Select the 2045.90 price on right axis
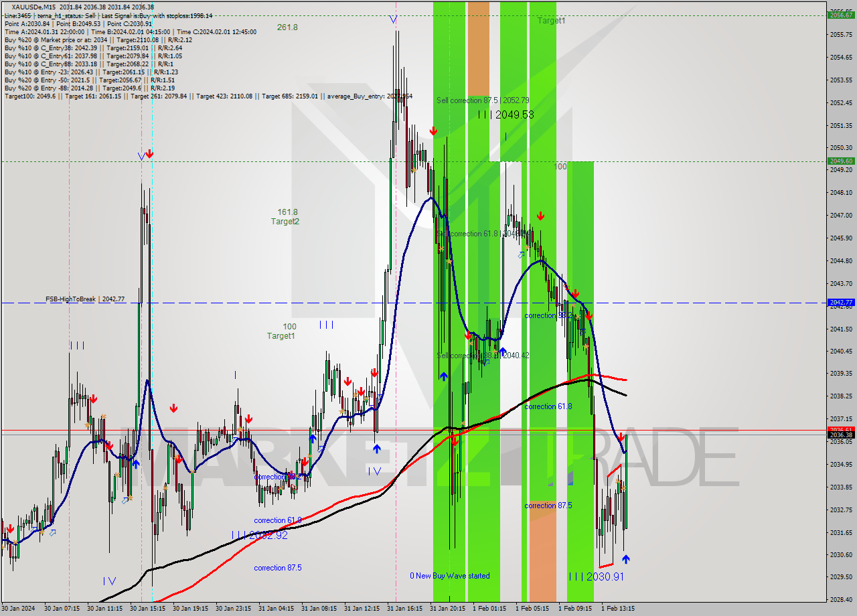The height and width of the screenshot is (616, 857). coord(840,238)
